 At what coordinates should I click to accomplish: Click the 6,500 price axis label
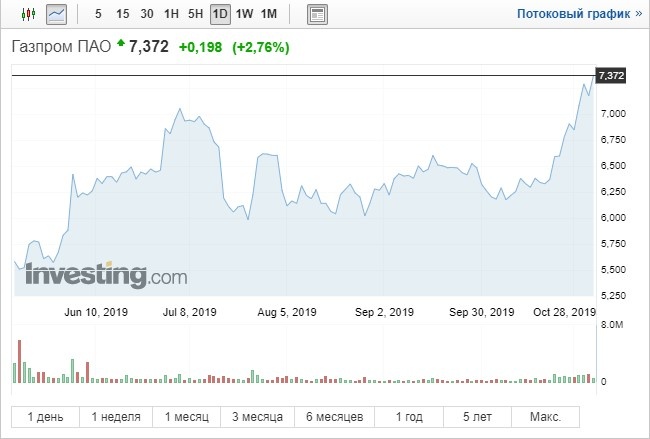614,165
